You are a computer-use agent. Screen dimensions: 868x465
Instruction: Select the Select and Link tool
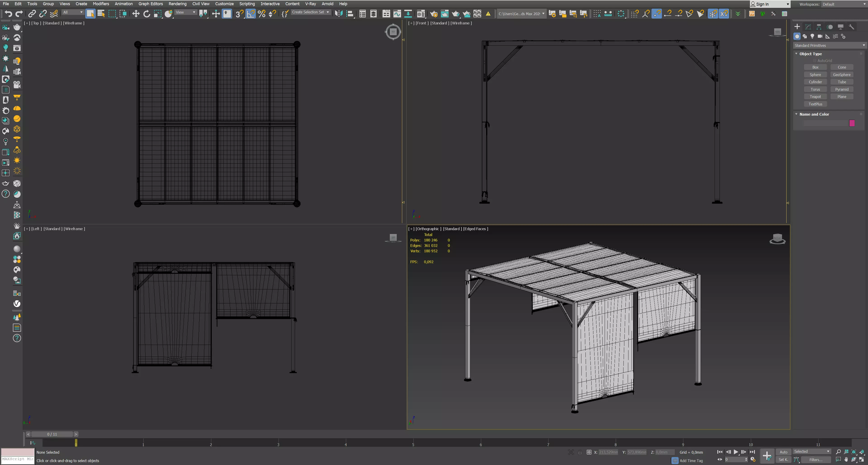(x=32, y=14)
